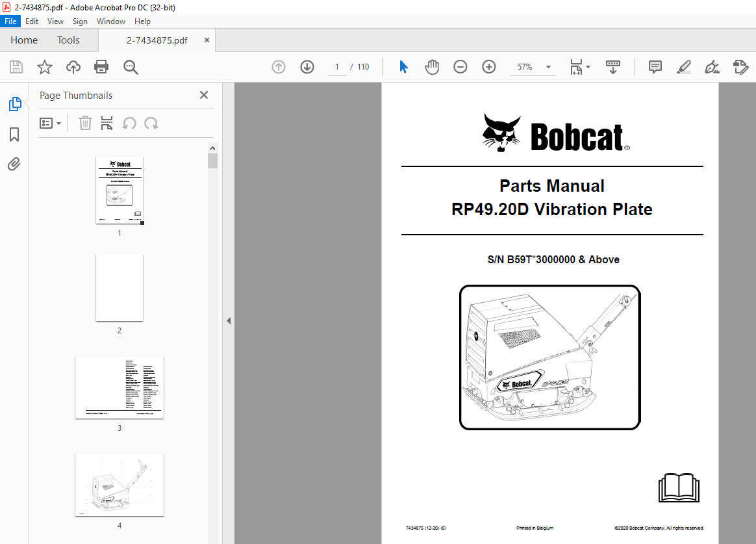Click the Save file icon
The height and width of the screenshot is (544, 756).
[16, 67]
